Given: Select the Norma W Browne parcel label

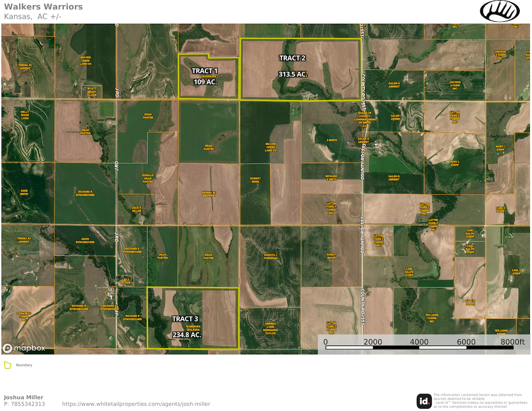Looking at the screenshot, I should pyautogui.click(x=209, y=194).
